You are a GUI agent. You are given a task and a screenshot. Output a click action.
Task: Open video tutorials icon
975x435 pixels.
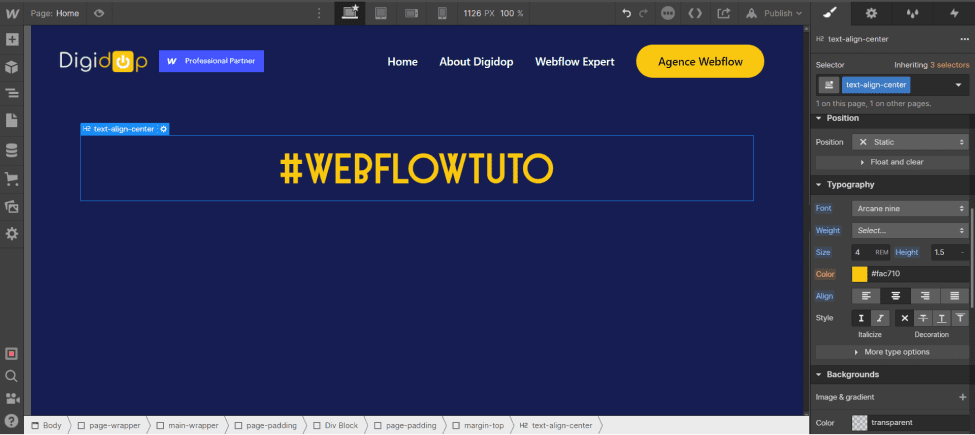click(x=11, y=398)
